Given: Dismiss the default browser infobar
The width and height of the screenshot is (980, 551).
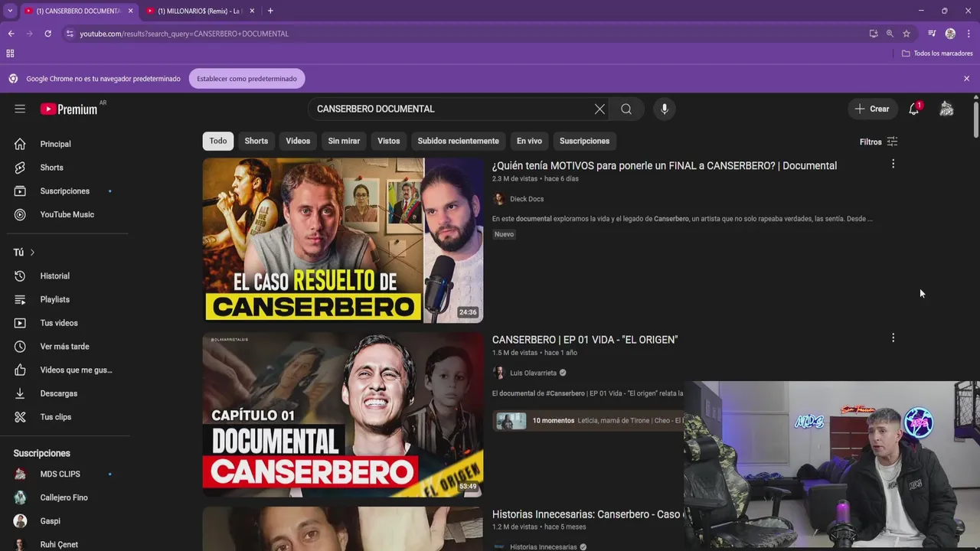Looking at the screenshot, I should [966, 79].
